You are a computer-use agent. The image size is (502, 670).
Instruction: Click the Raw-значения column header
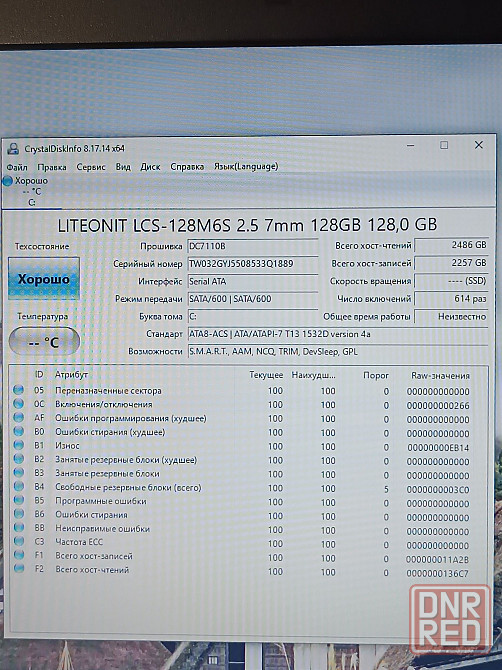(x=440, y=376)
